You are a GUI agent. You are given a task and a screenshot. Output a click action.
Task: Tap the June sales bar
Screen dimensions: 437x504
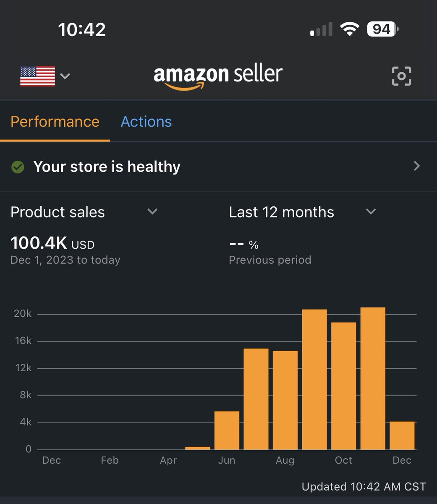point(227,430)
